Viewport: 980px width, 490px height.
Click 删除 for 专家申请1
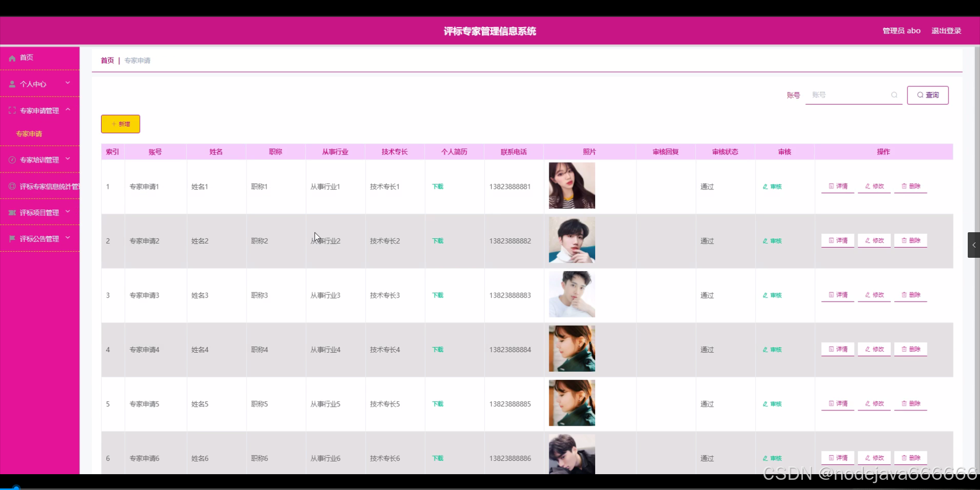click(x=911, y=186)
